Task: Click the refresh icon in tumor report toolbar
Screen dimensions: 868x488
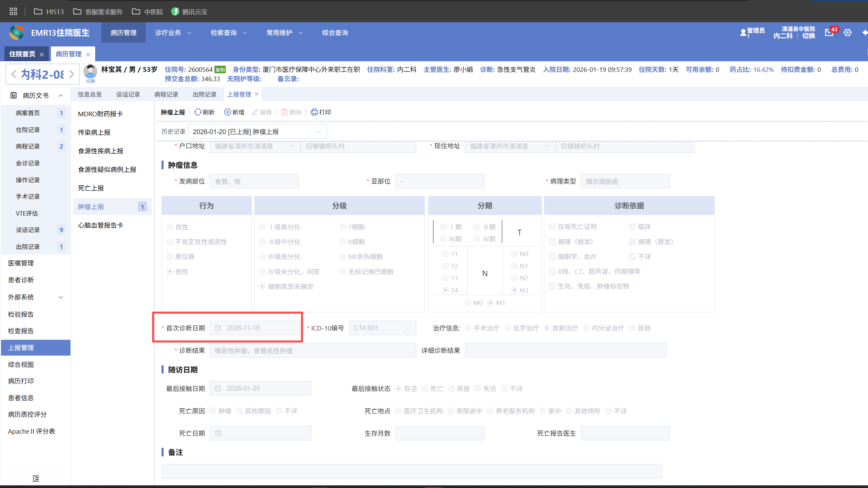Action: click(198, 112)
